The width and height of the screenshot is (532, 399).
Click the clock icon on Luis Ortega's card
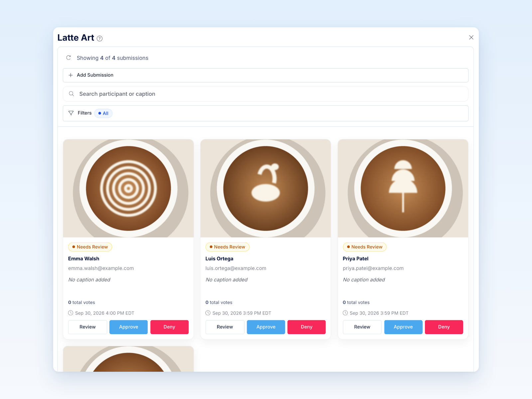(208, 313)
